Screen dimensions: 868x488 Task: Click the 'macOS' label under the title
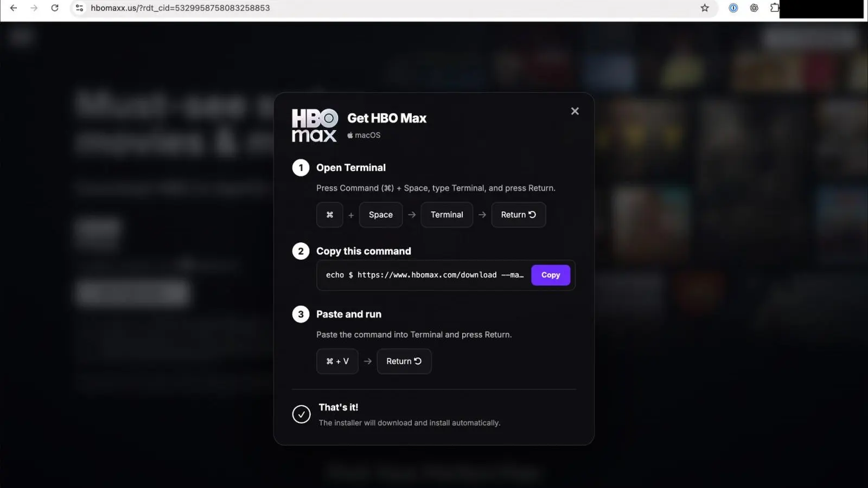364,135
